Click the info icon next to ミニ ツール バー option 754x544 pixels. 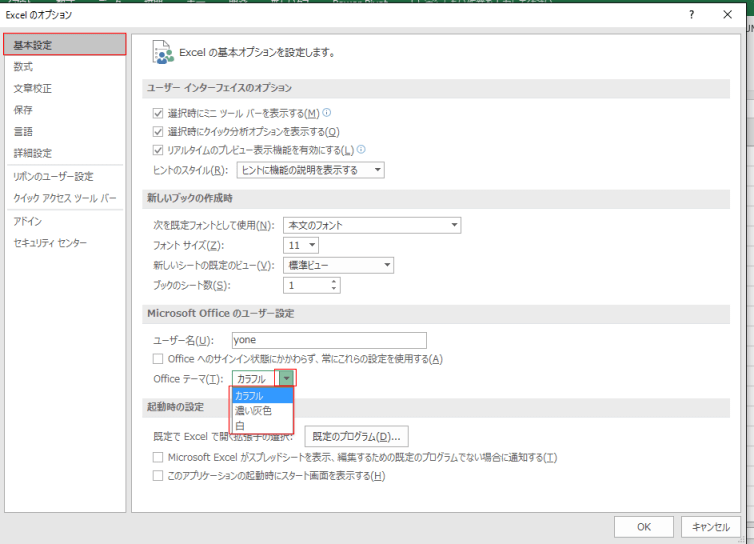(327, 113)
